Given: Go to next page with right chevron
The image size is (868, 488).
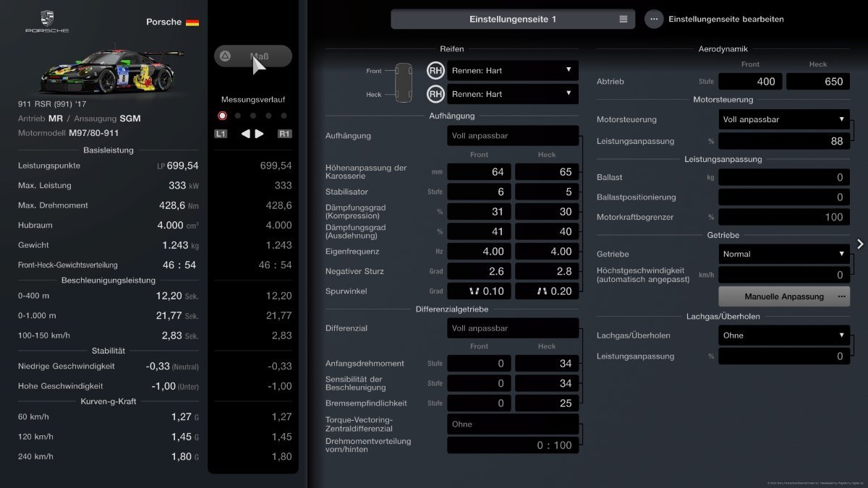Looking at the screenshot, I should (x=860, y=244).
